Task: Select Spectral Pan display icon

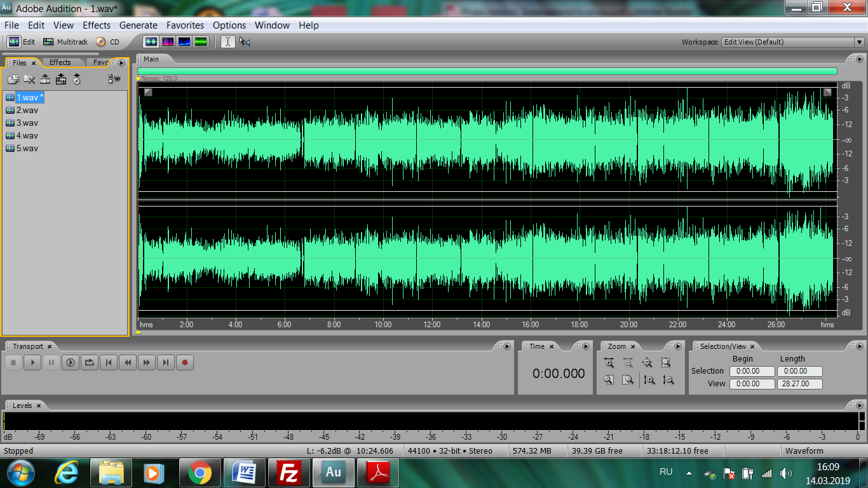Action: pyautogui.click(x=184, y=42)
